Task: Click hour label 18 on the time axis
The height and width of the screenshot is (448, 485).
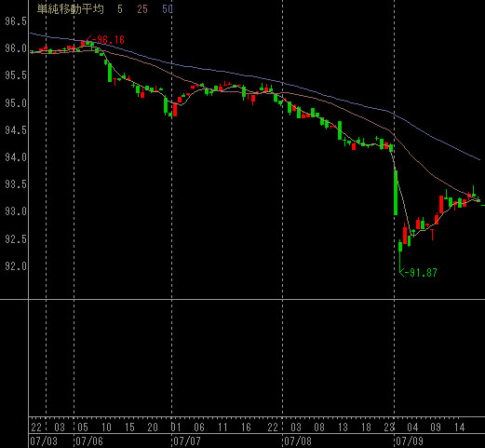Action: pyautogui.click(x=366, y=428)
